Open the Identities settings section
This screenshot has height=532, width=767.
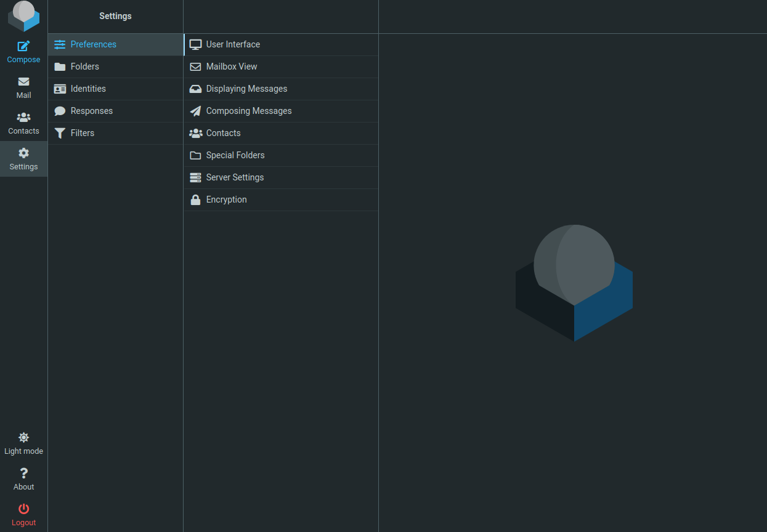click(x=88, y=89)
